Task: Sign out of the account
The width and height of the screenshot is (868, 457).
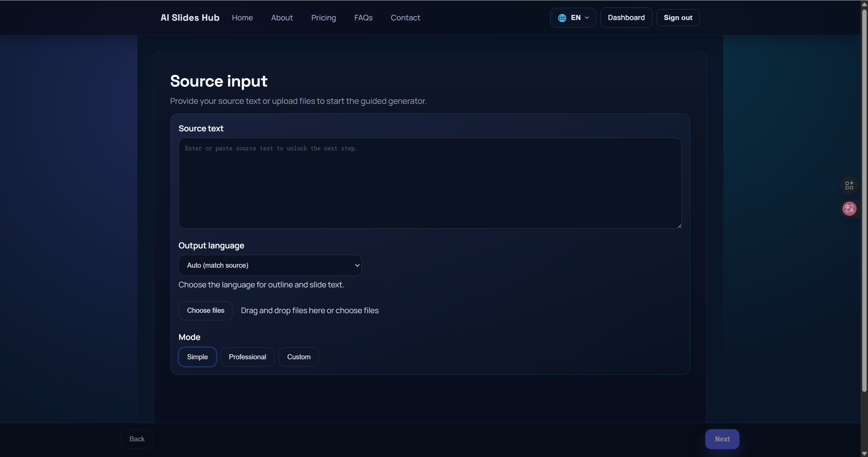Action: coord(678,17)
